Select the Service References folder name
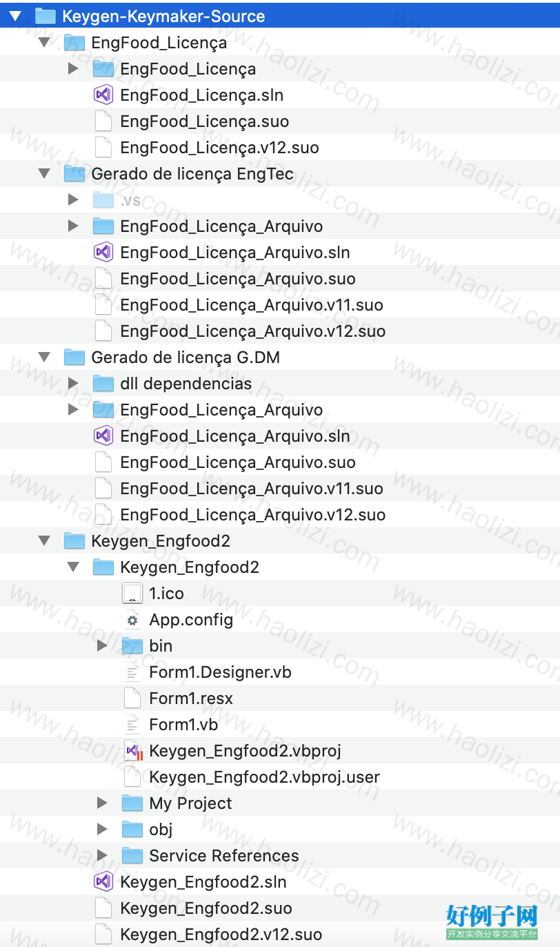The width and height of the screenshot is (560, 947). (x=224, y=856)
